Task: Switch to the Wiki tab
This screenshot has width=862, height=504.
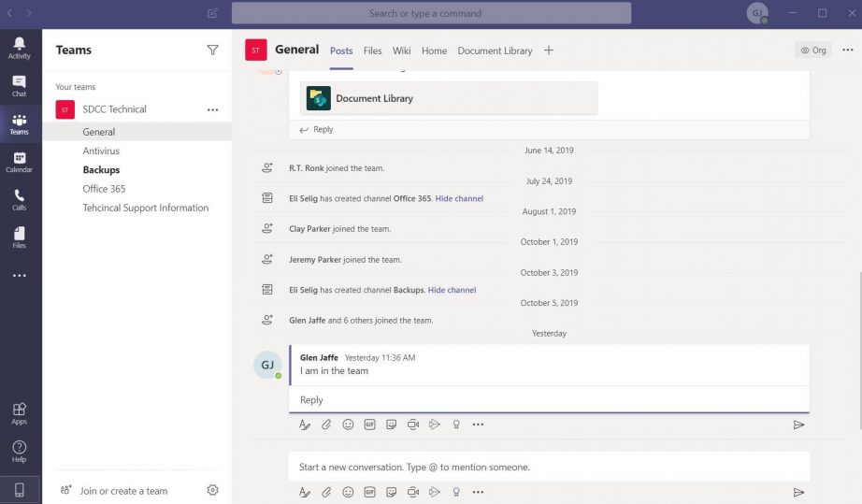Action: coord(402,50)
